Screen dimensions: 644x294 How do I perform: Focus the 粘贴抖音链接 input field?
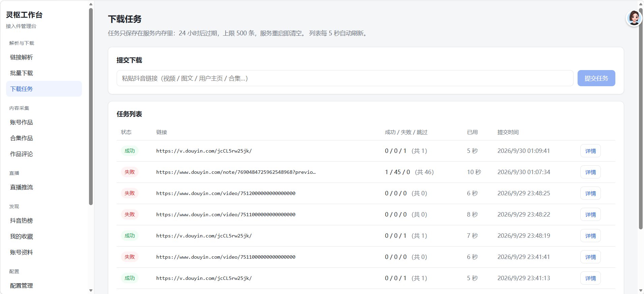pos(345,78)
